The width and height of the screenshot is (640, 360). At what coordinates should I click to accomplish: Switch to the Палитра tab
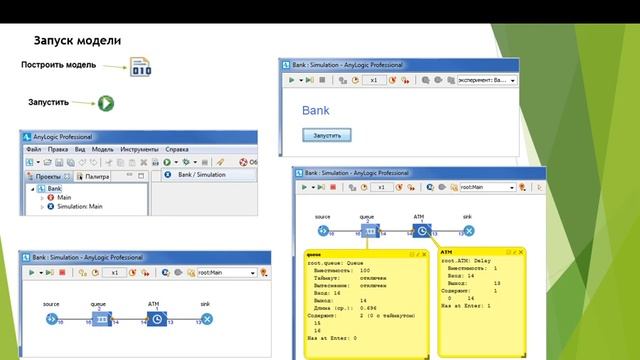pos(93,176)
